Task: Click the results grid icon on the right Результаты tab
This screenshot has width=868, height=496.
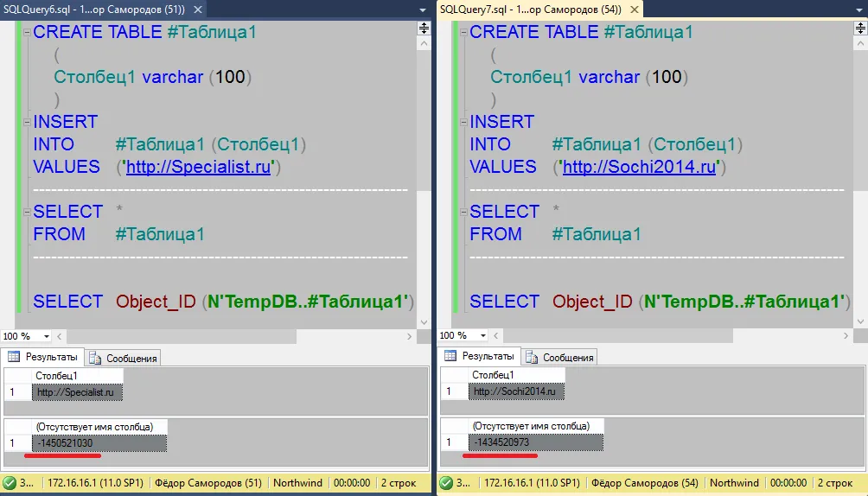Action: [450, 356]
